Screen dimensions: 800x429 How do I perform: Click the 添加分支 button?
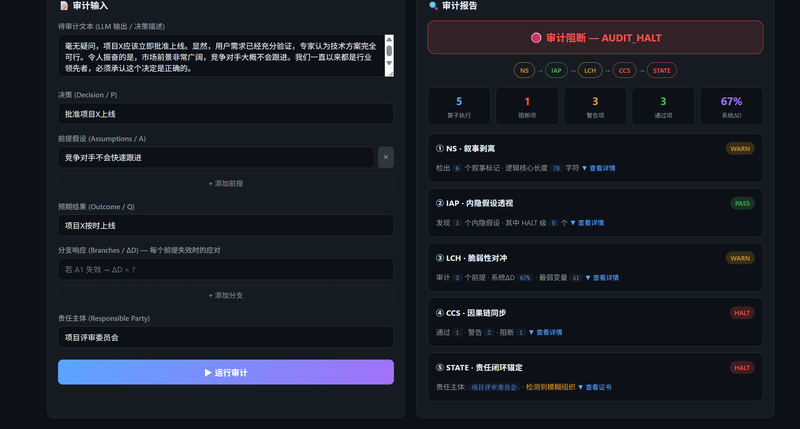pyautogui.click(x=226, y=295)
